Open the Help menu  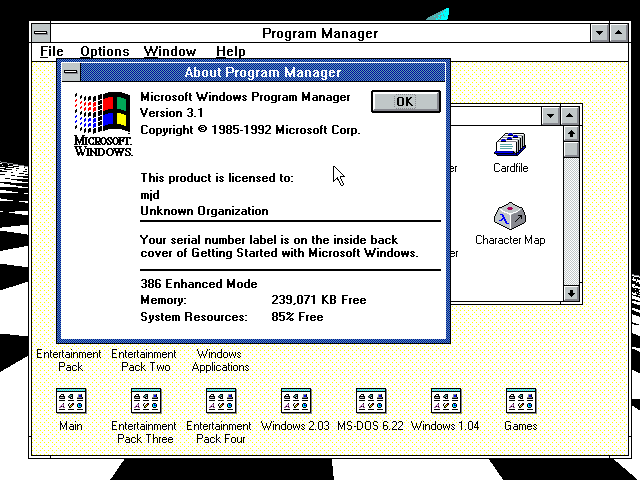(x=231, y=51)
